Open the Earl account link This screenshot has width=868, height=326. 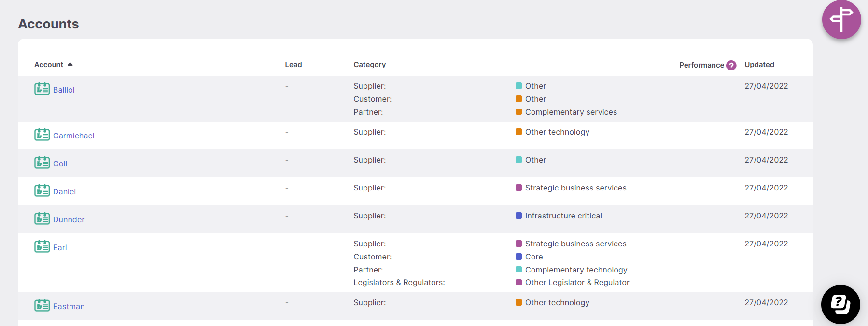tap(60, 247)
